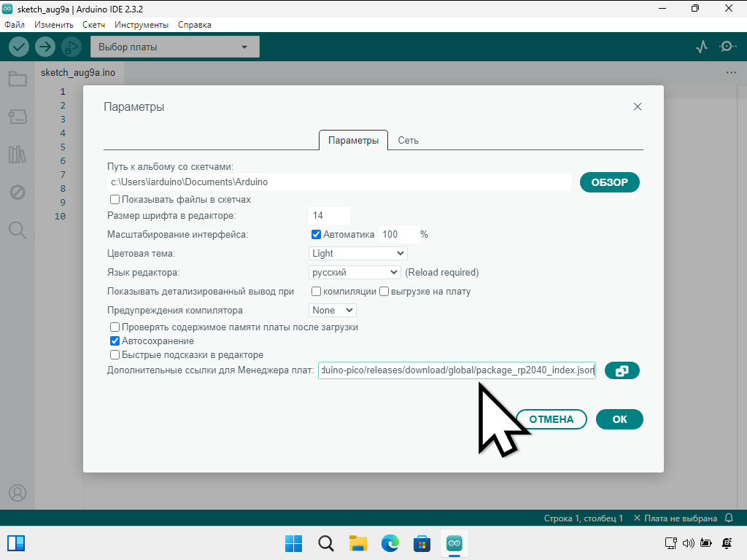Open additional URLs editor window icon
747x560 pixels.
[x=622, y=370]
